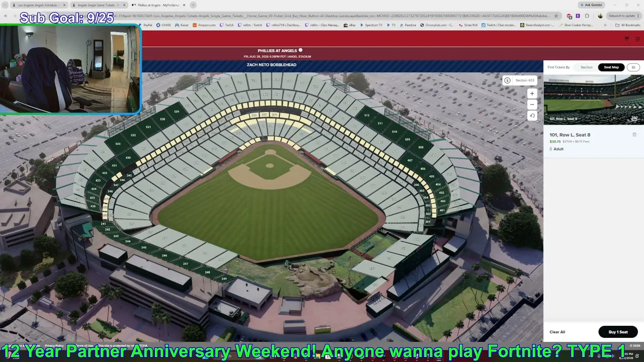
Task: Click the Buy 1 Seat button
Action: click(x=618, y=332)
